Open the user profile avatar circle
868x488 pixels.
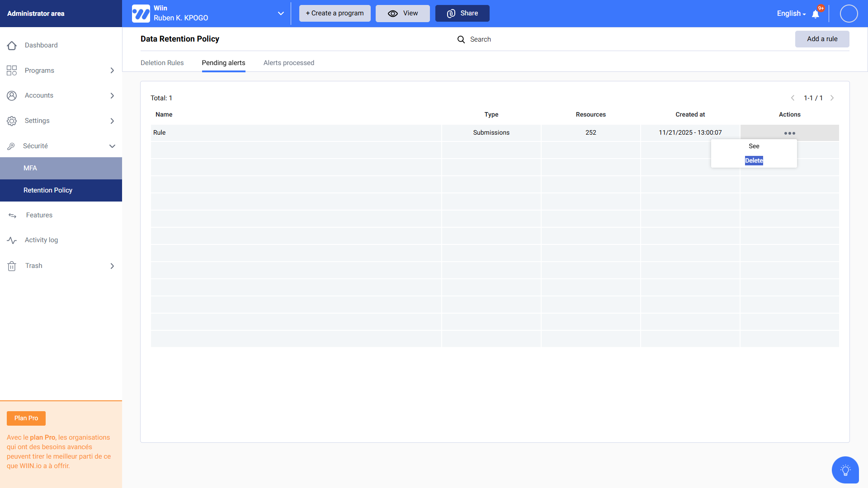[x=849, y=14]
